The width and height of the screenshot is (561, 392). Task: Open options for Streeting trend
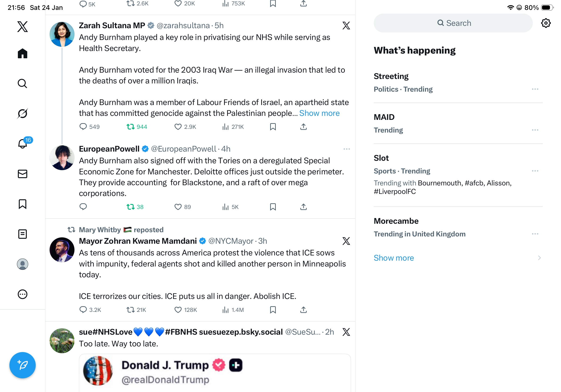[535, 89]
